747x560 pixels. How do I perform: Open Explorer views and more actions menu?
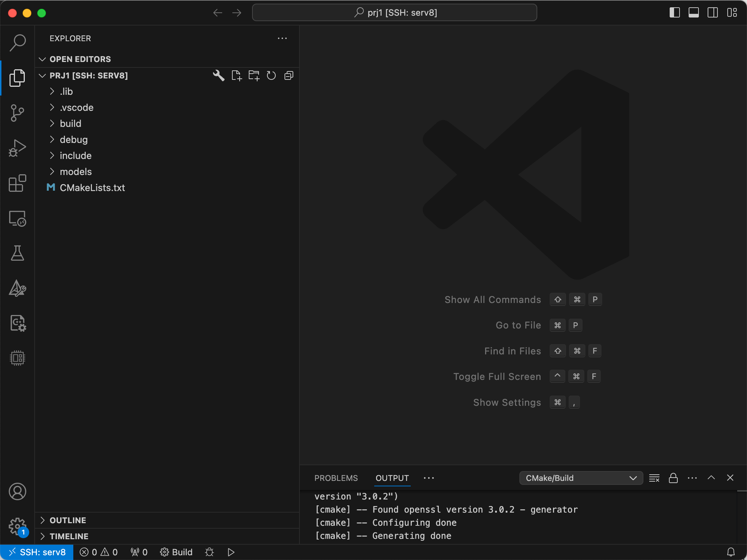282,38
